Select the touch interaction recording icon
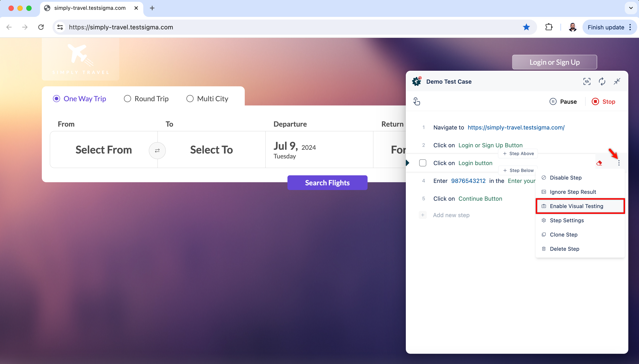The width and height of the screenshot is (639, 364). (x=417, y=101)
